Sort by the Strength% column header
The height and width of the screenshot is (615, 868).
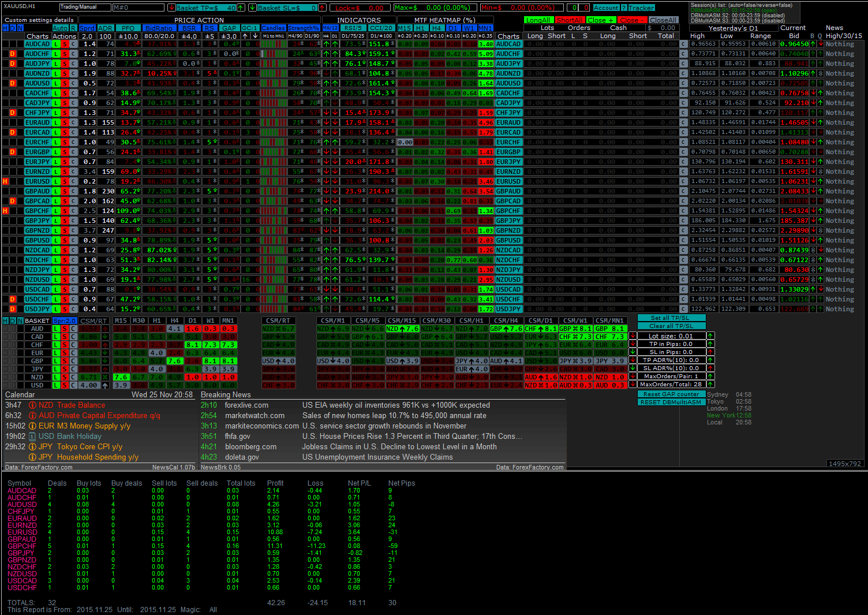pyautogui.click(x=304, y=28)
